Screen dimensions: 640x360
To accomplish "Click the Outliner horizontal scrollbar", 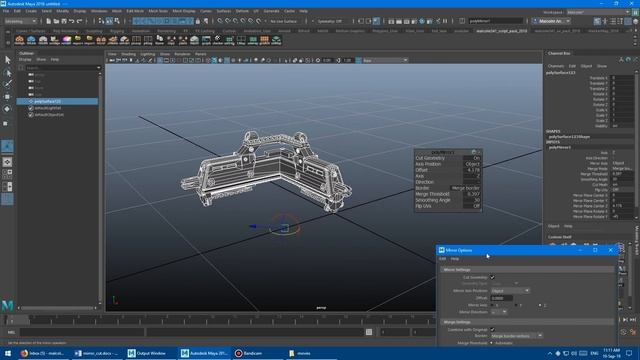I will (x=58, y=308).
